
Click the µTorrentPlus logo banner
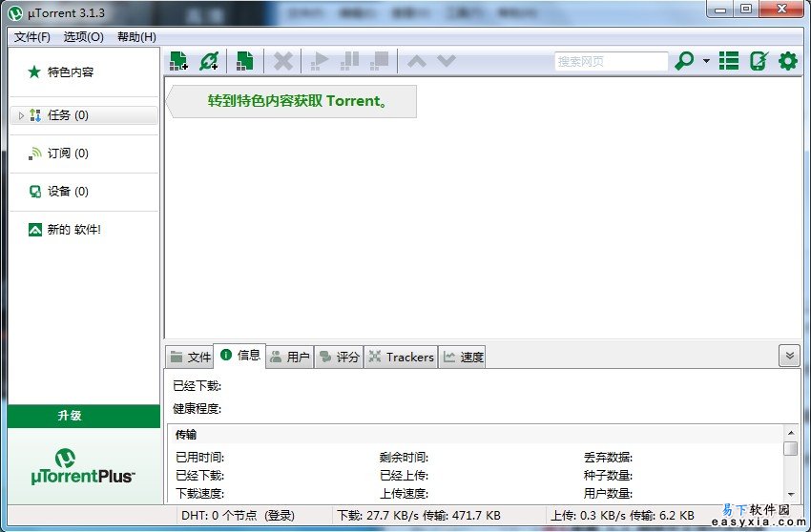coord(84,466)
